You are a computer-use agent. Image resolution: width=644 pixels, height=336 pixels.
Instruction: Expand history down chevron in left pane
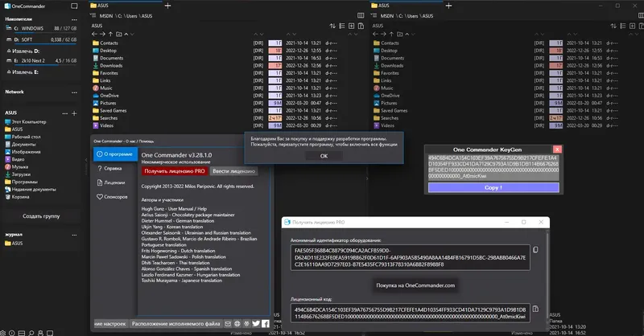[132, 34]
